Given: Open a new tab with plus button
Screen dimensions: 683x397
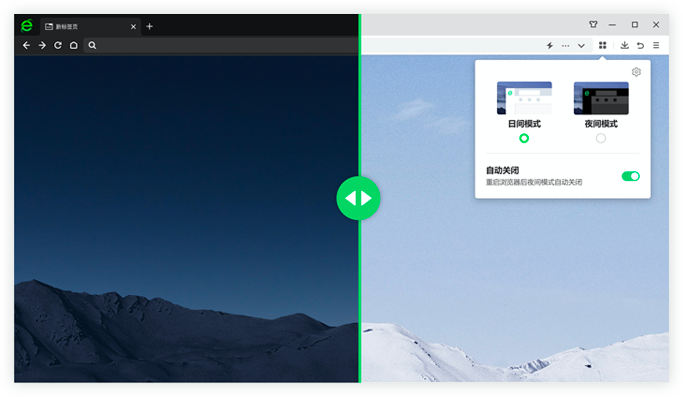Looking at the screenshot, I should (149, 27).
